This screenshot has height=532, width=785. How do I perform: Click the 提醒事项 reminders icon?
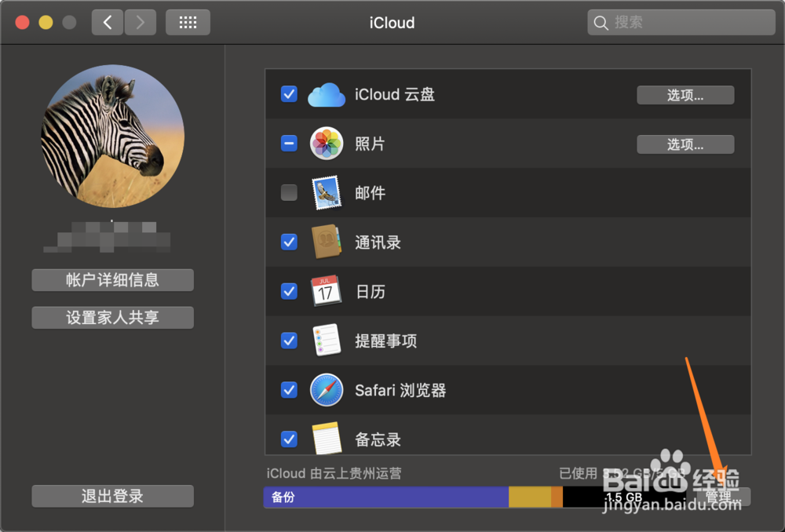point(327,341)
